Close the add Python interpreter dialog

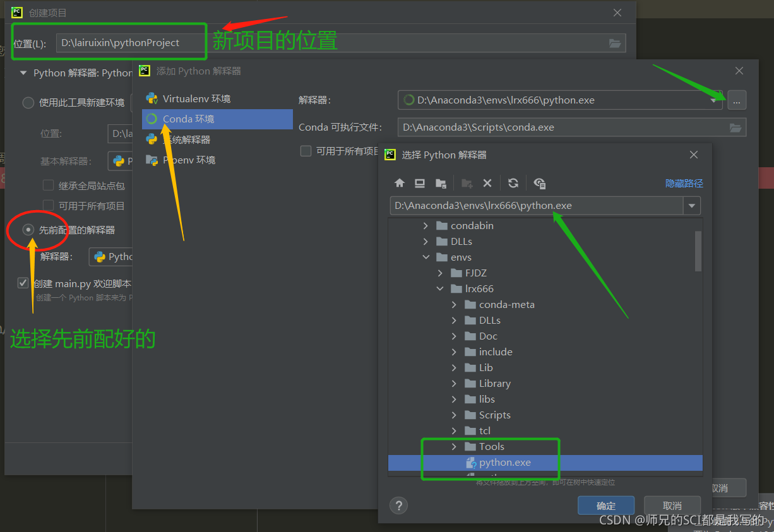pos(739,71)
